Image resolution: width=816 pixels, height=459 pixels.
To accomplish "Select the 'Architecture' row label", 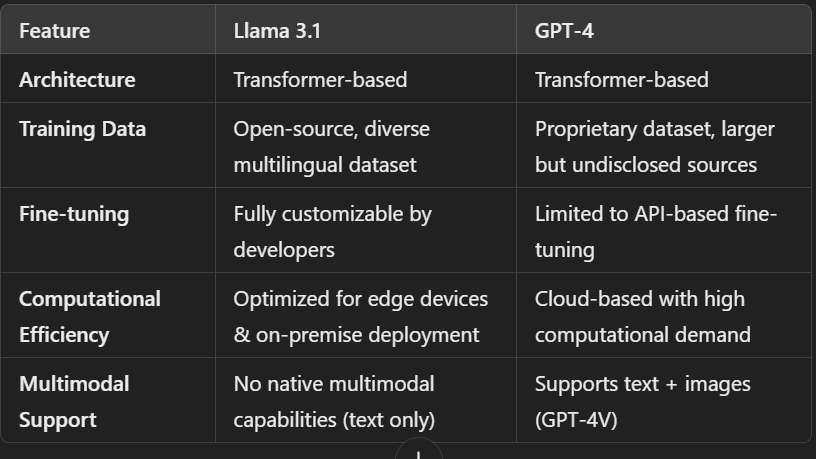I will (77, 80).
